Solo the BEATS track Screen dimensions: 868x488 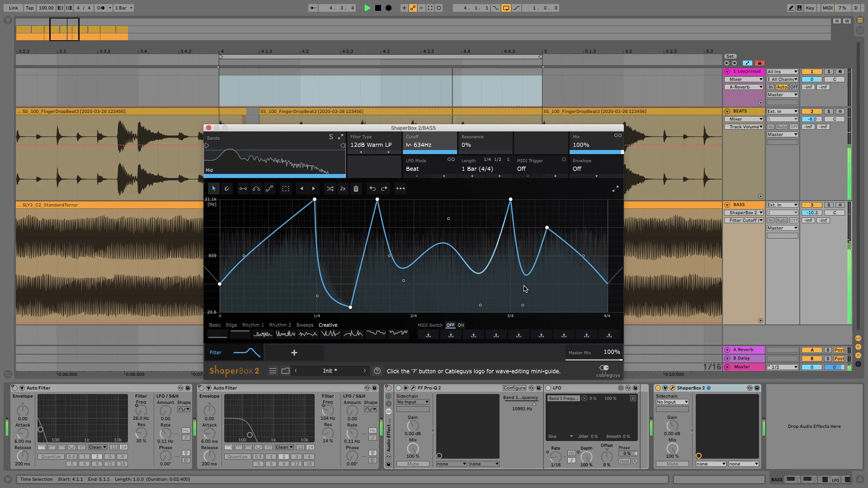pyautogui.click(x=829, y=111)
